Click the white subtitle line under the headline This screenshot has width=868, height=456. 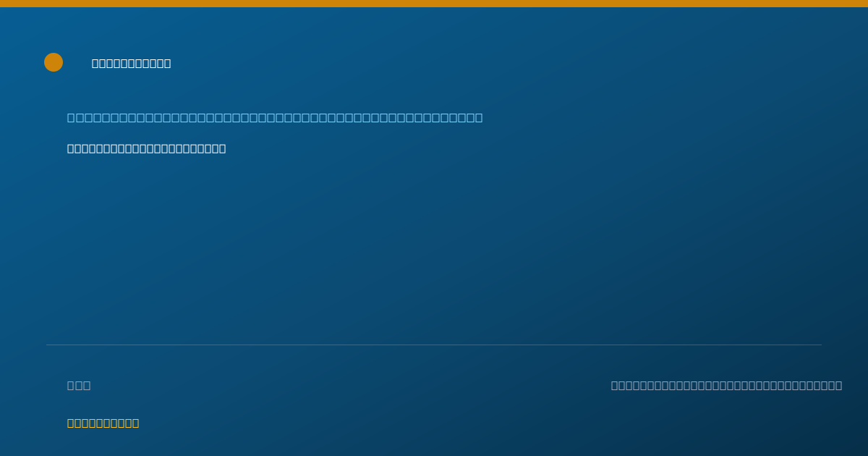tap(147, 149)
